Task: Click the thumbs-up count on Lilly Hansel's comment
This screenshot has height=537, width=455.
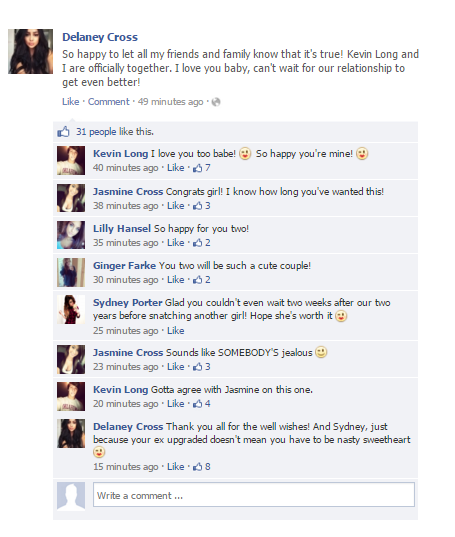Action: pos(202,243)
